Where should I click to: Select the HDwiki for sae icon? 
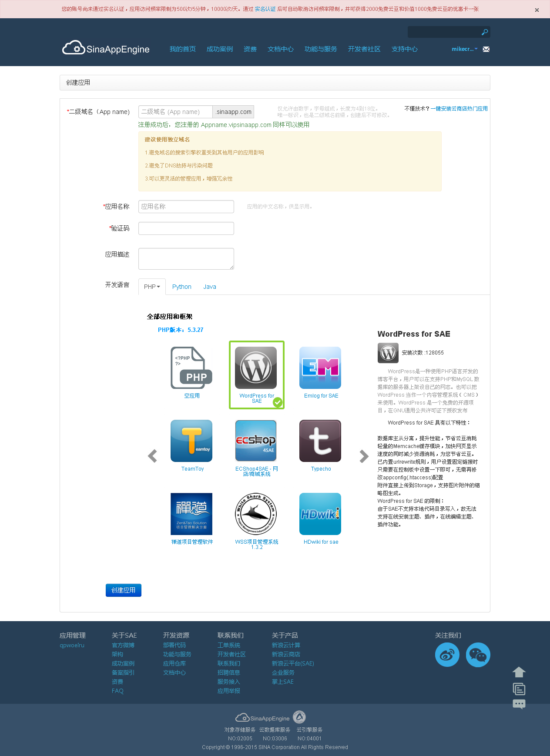(x=320, y=514)
